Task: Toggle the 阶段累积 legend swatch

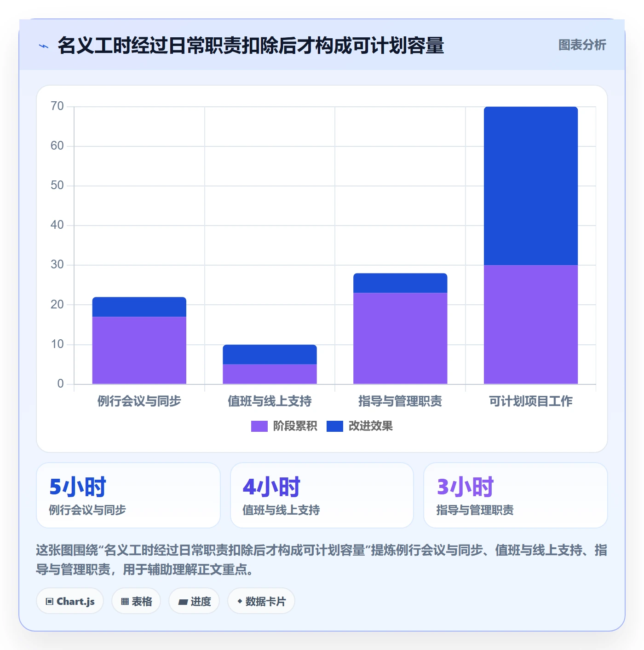Action: [259, 426]
